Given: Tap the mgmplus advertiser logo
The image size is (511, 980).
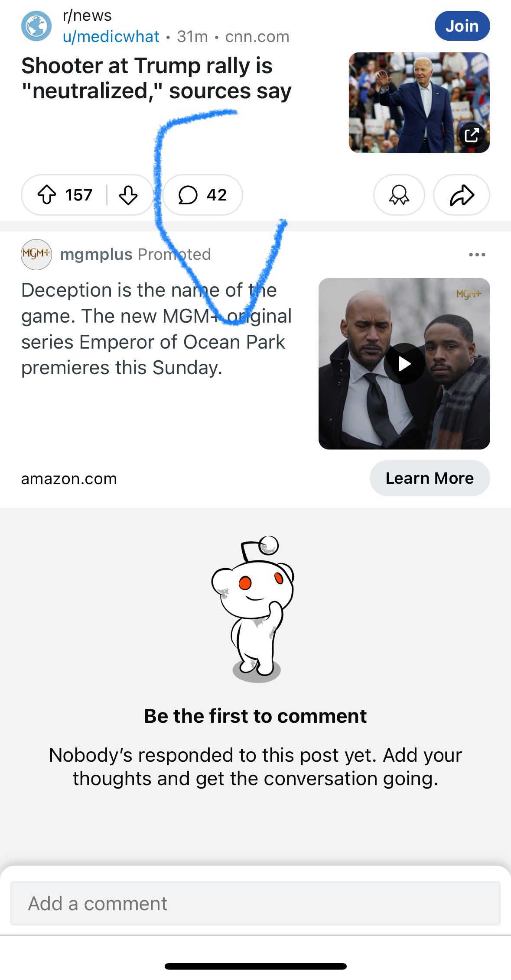Looking at the screenshot, I should [36, 254].
